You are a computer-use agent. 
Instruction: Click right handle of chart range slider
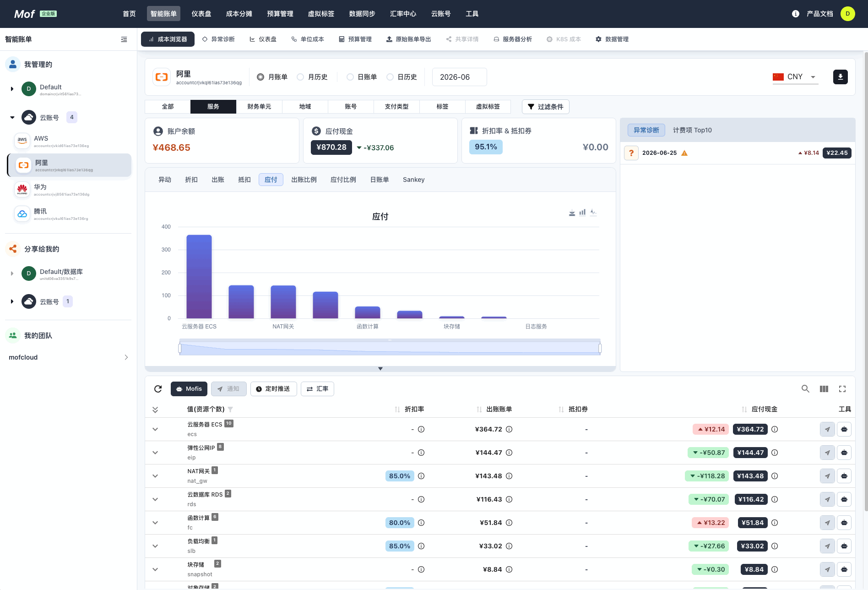(600, 349)
